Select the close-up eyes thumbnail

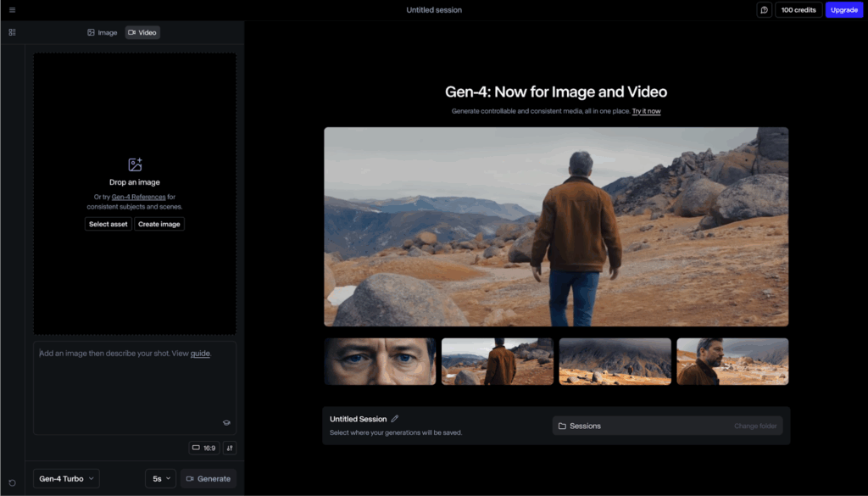(x=380, y=361)
